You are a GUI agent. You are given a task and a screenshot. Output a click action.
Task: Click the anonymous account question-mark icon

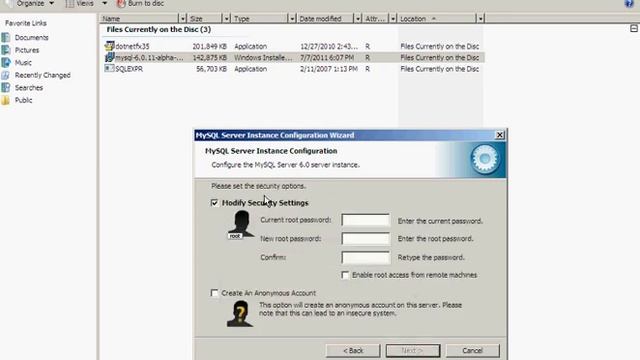(240, 313)
